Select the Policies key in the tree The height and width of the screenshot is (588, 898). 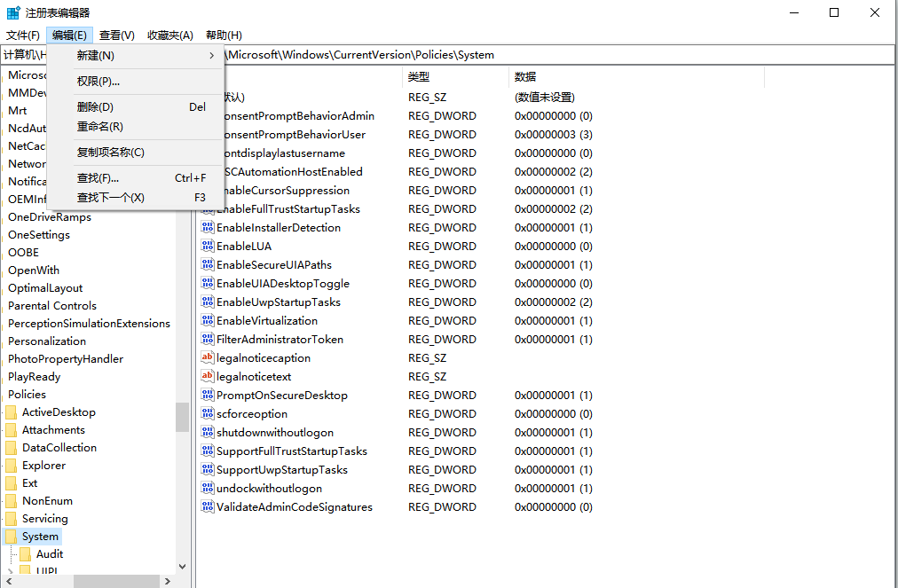pos(27,395)
